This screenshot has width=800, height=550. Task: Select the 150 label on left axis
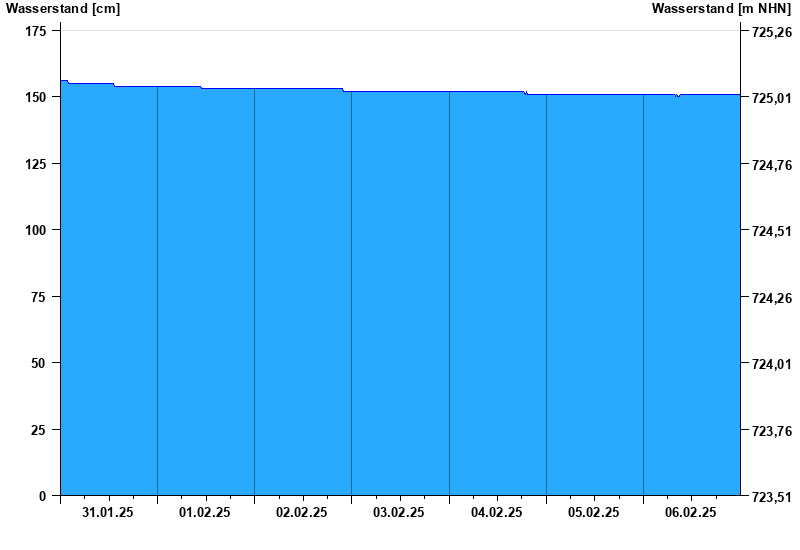pyautogui.click(x=36, y=97)
